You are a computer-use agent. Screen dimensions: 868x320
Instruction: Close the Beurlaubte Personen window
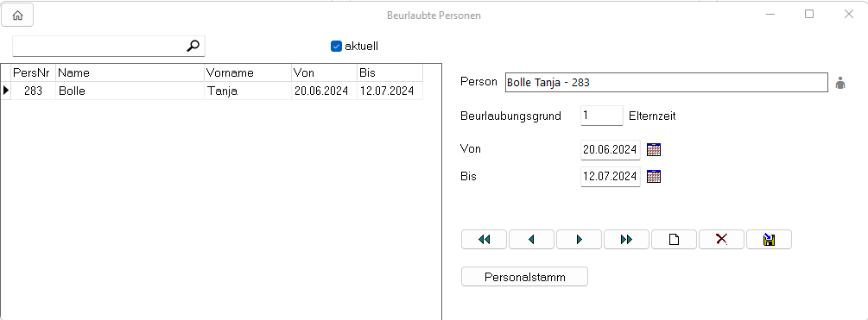click(849, 15)
